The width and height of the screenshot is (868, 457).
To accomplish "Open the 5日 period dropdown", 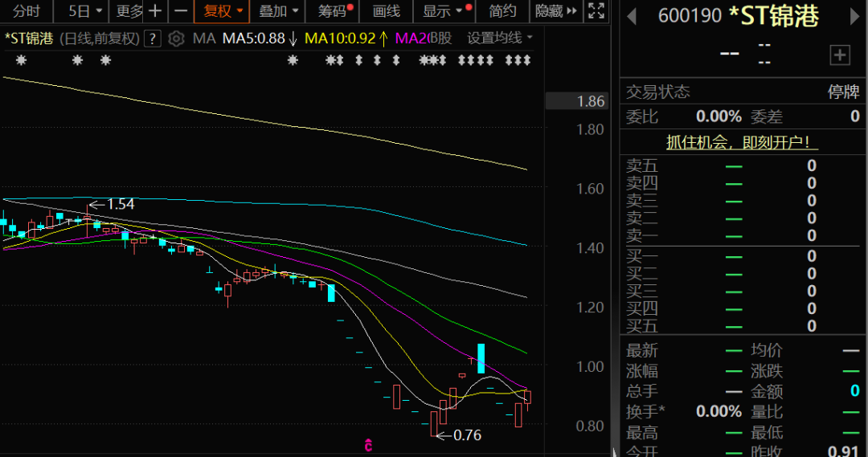I will (85, 11).
